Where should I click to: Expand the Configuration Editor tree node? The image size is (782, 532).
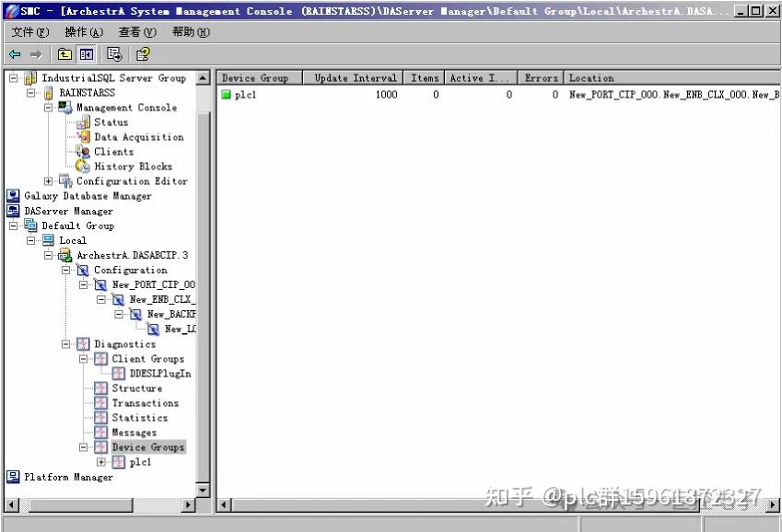point(49,181)
